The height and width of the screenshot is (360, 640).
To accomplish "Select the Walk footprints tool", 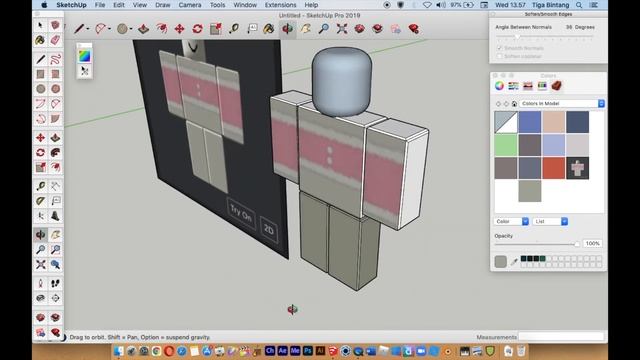I will point(56,283).
